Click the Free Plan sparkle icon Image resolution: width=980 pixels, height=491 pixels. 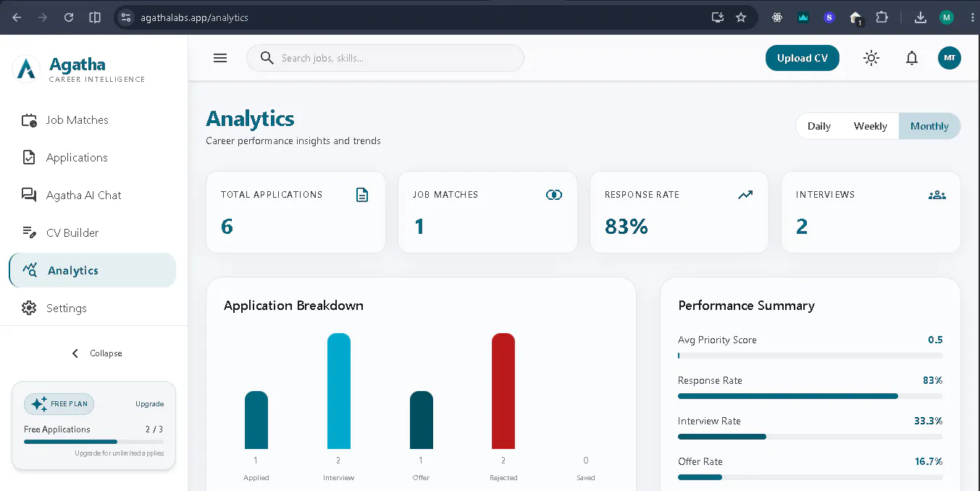(39, 404)
